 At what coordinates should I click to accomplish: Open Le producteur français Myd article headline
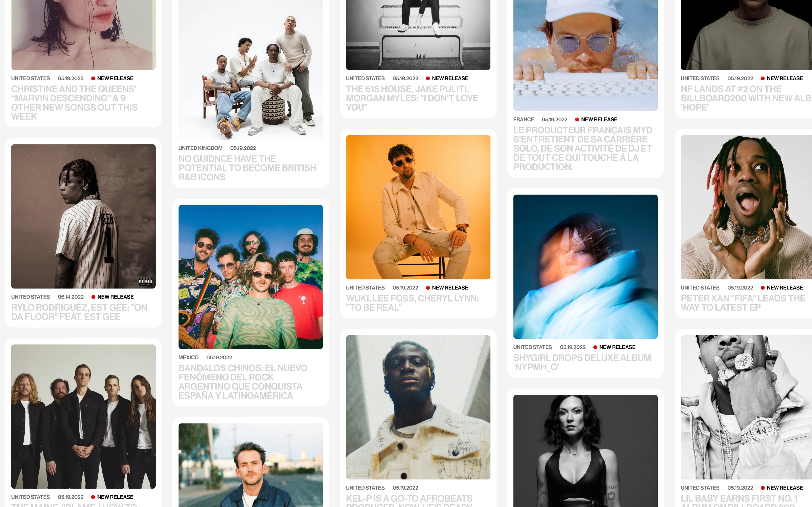tap(582, 148)
